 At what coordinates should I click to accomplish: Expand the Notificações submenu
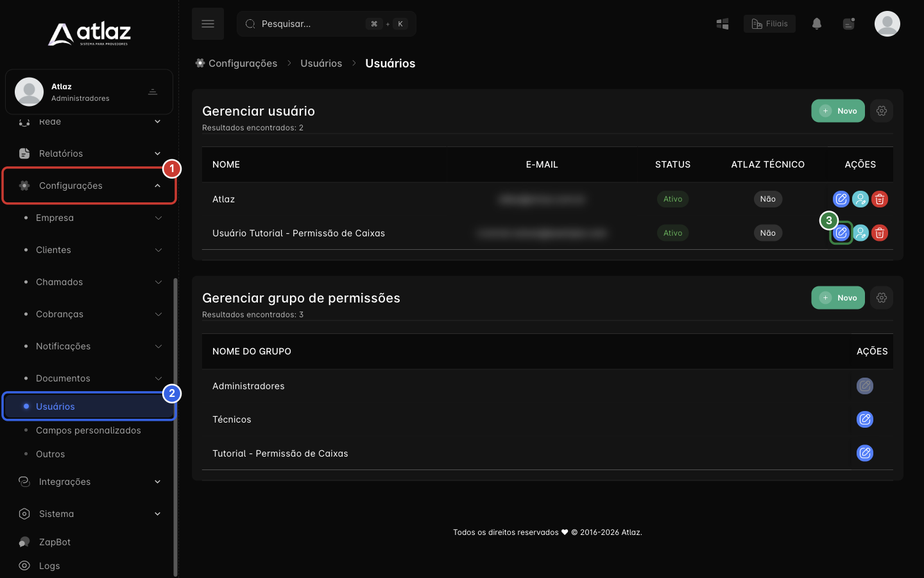click(x=89, y=346)
